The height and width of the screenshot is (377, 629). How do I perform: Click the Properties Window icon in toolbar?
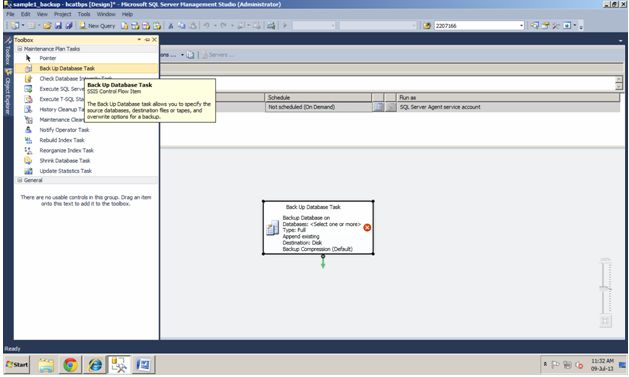(x=545, y=26)
